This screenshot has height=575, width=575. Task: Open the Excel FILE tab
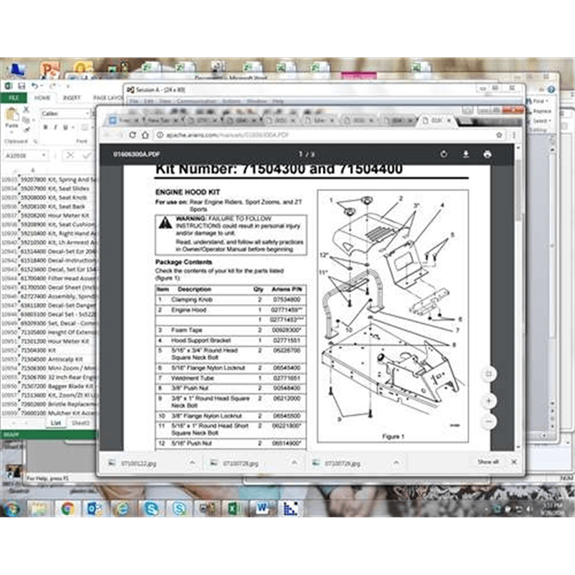pos(14,98)
